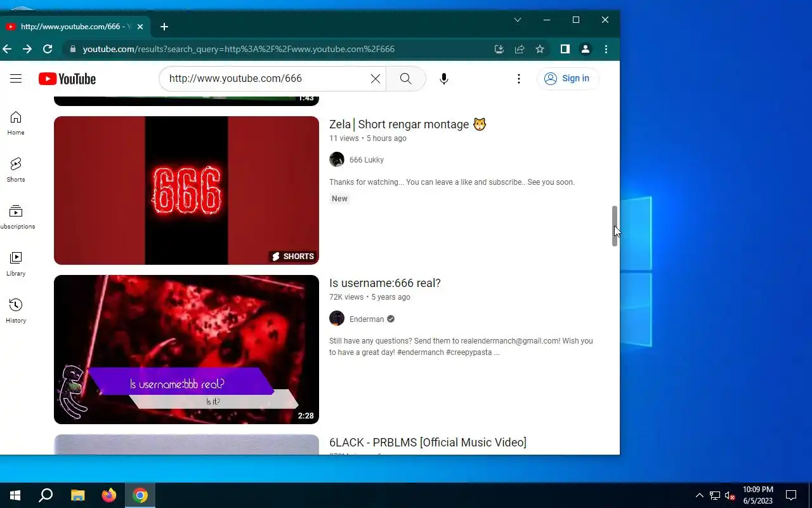This screenshot has height=508, width=812.
Task: Click the Thanks for watching description text
Action: 452,182
